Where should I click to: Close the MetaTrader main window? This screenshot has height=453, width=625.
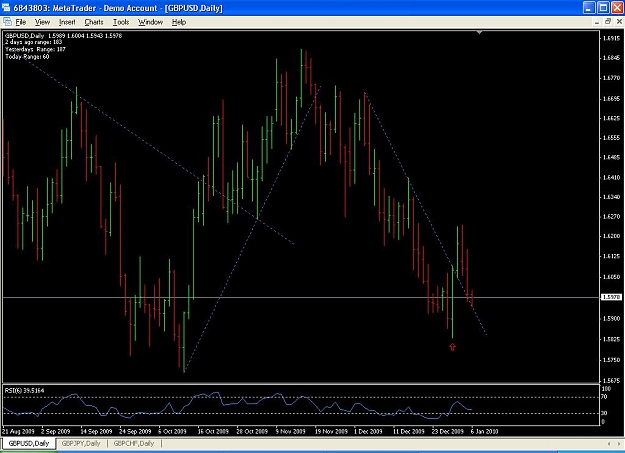point(617,8)
